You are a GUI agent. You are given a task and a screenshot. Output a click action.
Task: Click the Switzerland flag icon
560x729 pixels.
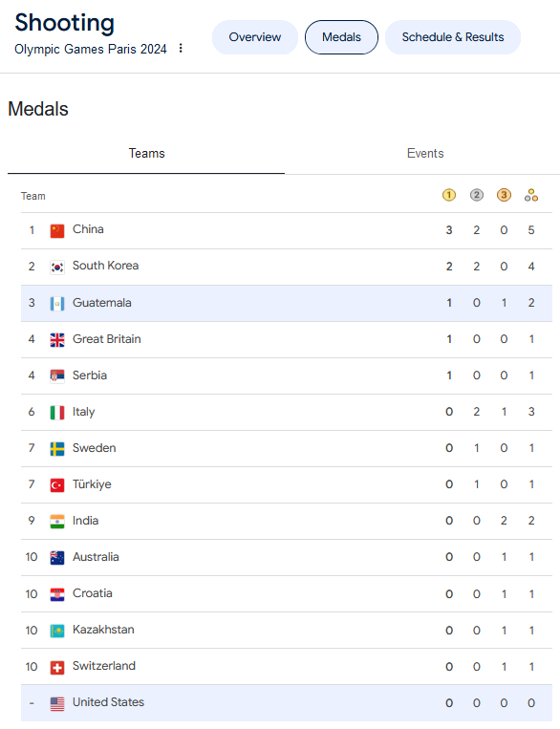(x=57, y=668)
